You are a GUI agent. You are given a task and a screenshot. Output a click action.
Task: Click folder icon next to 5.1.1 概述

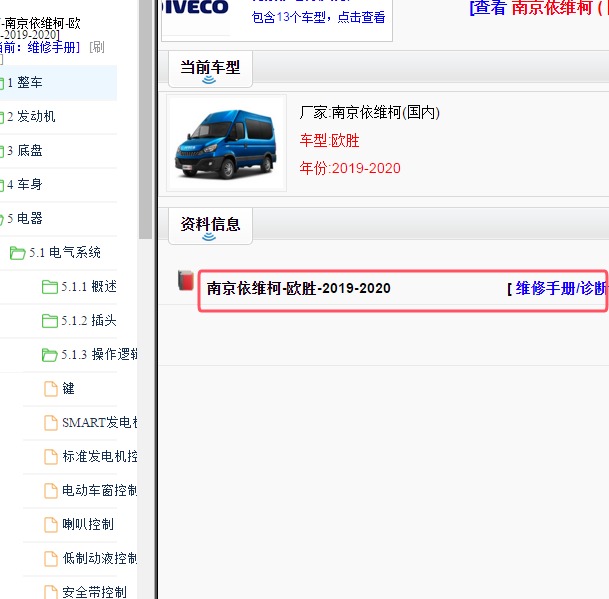pos(50,287)
